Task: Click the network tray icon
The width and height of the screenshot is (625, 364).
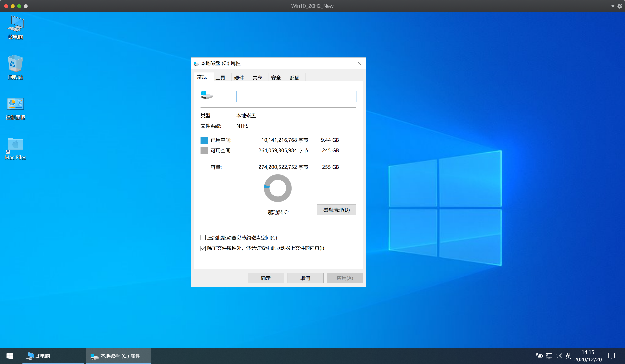Action: (x=549, y=356)
